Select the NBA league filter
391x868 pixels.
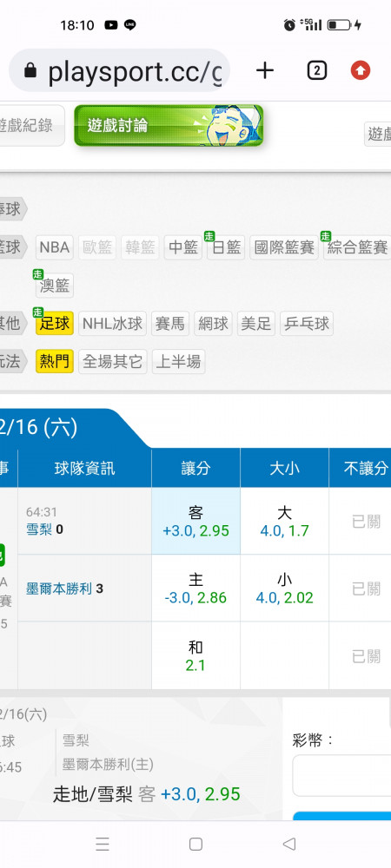click(x=55, y=247)
